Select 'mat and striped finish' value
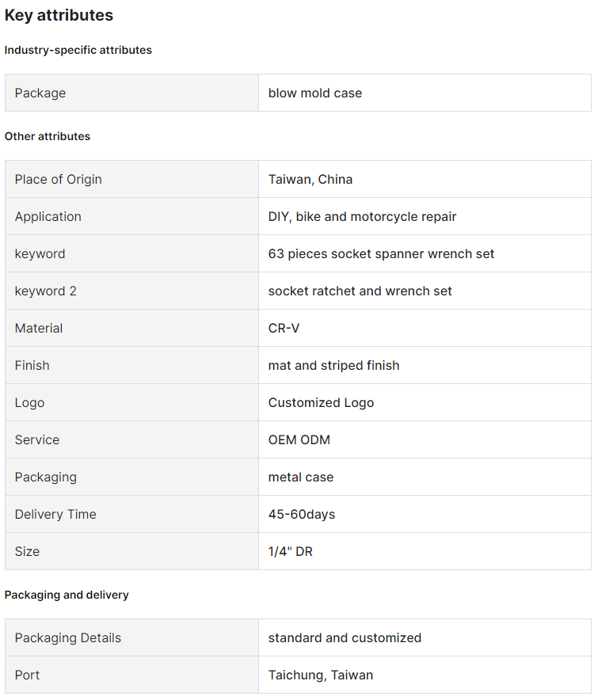The image size is (598, 700). coord(333,365)
